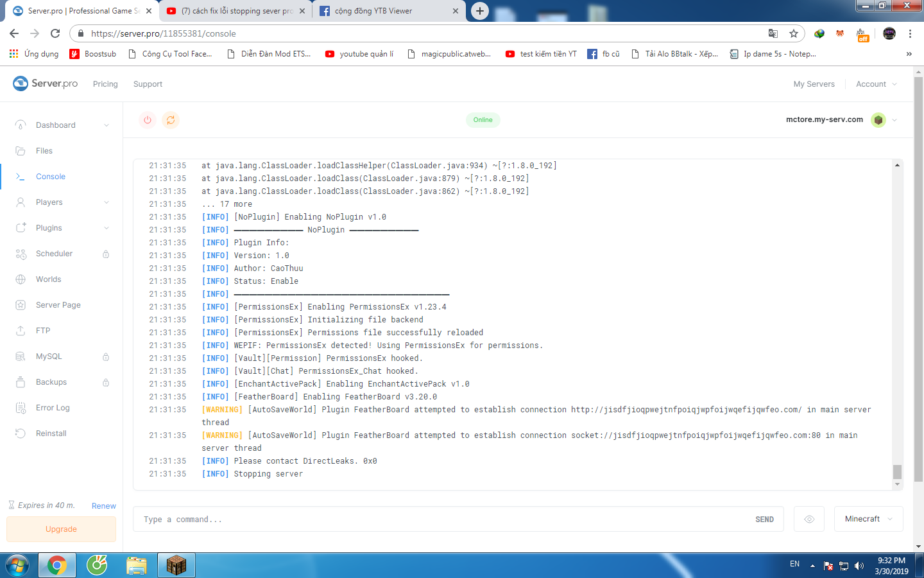Click the SEND command button
Screen dimensions: 924x578
764,520
